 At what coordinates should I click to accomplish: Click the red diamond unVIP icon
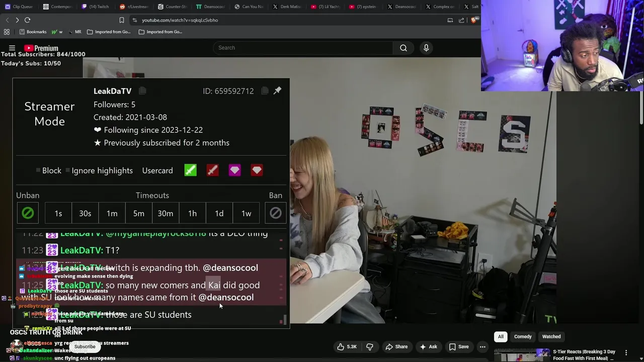[x=257, y=170]
